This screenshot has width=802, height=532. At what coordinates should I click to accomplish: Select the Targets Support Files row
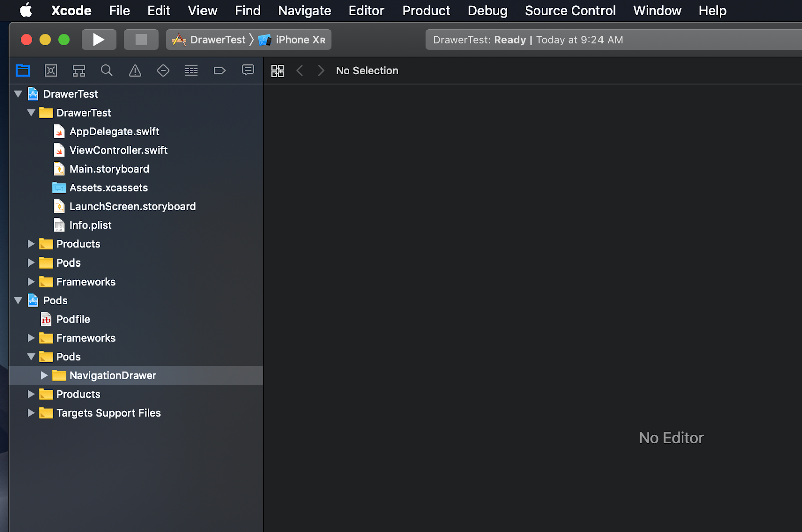(136, 413)
